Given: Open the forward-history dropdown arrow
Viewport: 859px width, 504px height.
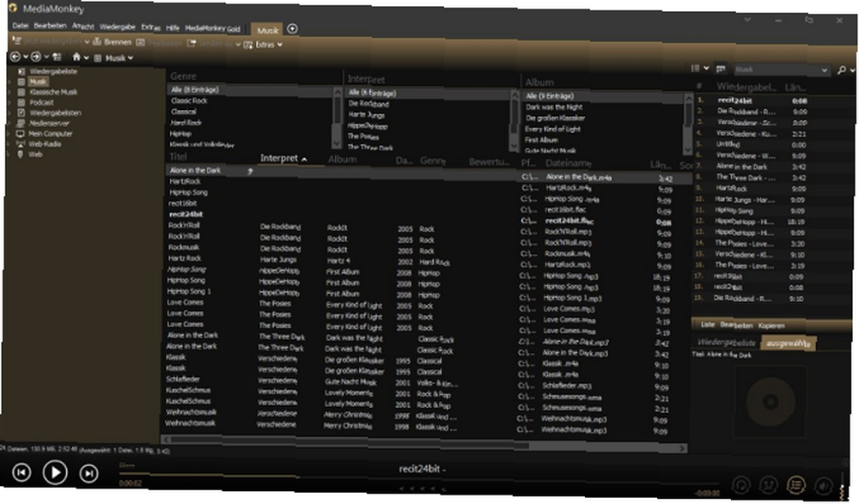Looking at the screenshot, I should [46, 57].
